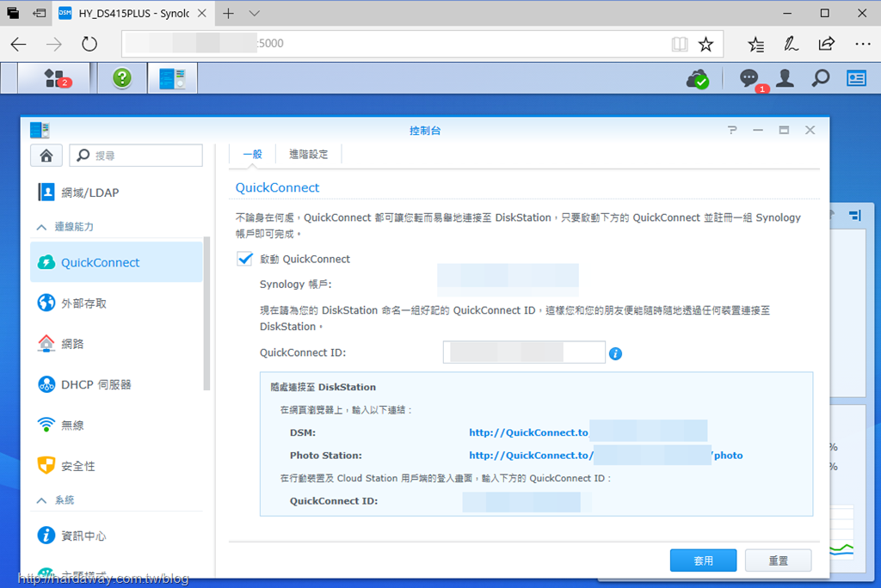
Task: Open browser more options ellipsis
Action: [x=862, y=44]
